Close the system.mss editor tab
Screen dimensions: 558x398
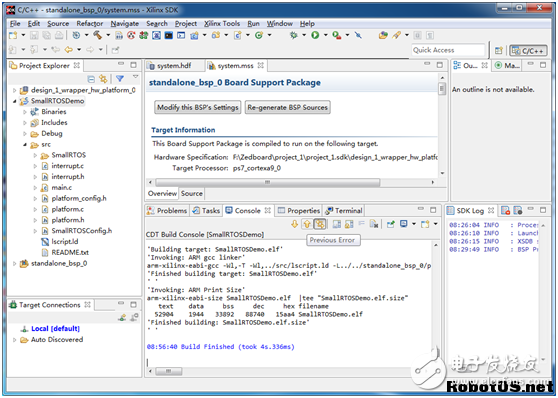(x=260, y=65)
